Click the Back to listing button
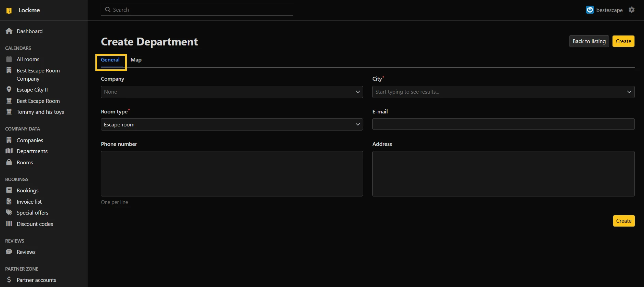This screenshot has height=287, width=644. (x=589, y=41)
